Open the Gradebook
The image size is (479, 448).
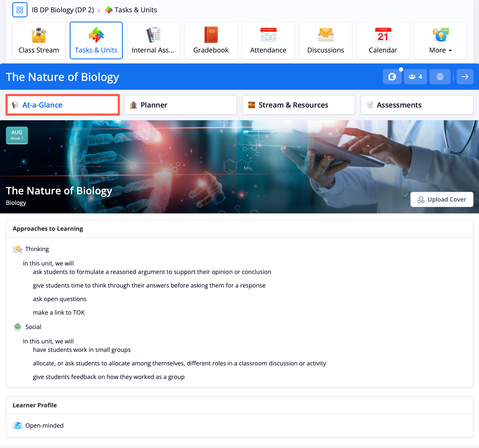pos(211,40)
